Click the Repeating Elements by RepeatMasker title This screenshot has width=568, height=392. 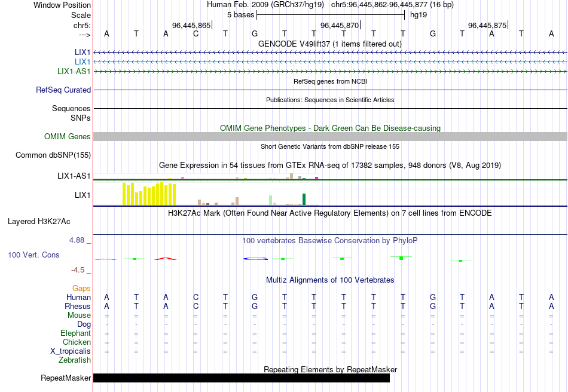pyautogui.click(x=331, y=369)
